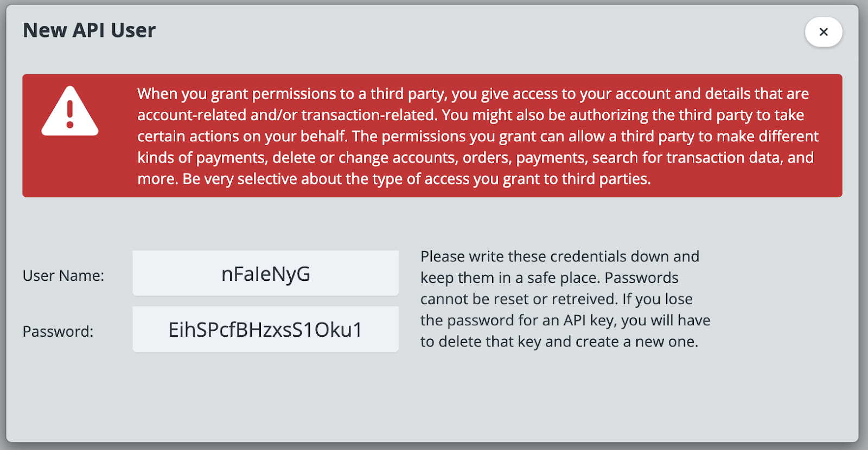Select the Password field showing EihSPcfBHzxsS1Oku1
Screen dimensions: 868x450
coord(265,330)
